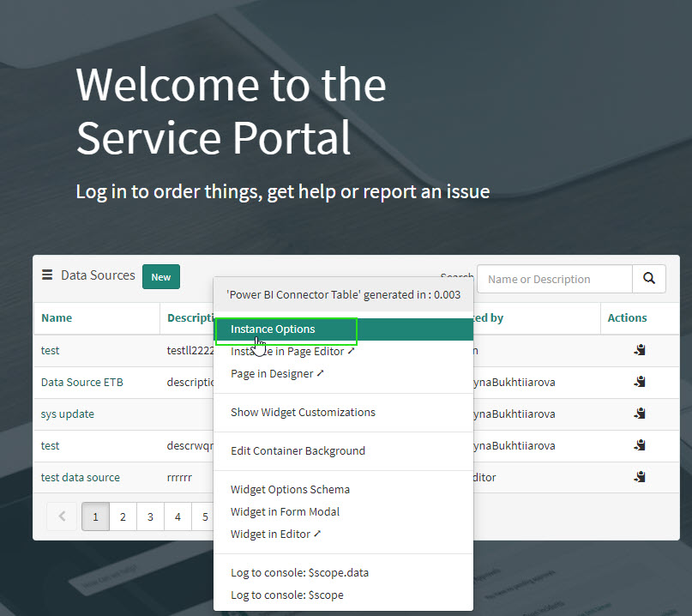
Task: Open Widget in Editor
Action: coord(275,534)
